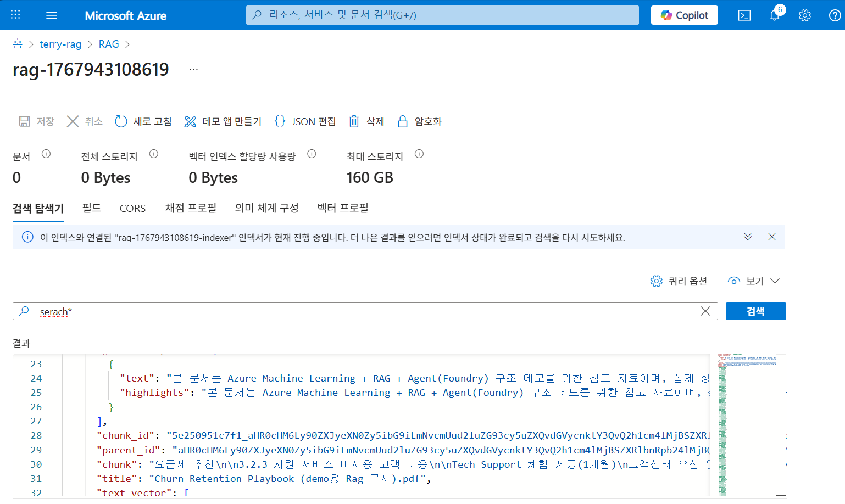Viewport: 845px width, 504px height.
Task: Switch to 벡터 프로필 tab
Action: 343,208
